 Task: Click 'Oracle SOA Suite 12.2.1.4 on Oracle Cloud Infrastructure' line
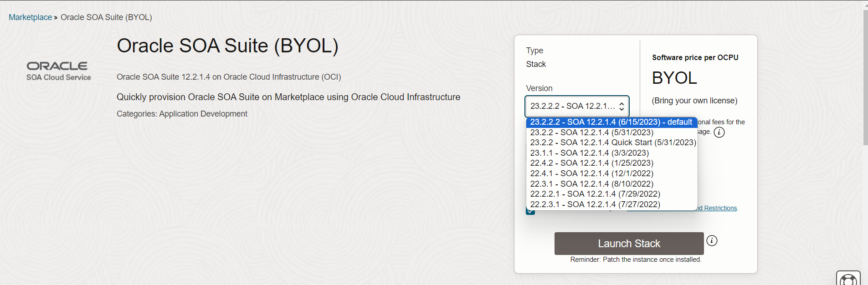coord(229,77)
